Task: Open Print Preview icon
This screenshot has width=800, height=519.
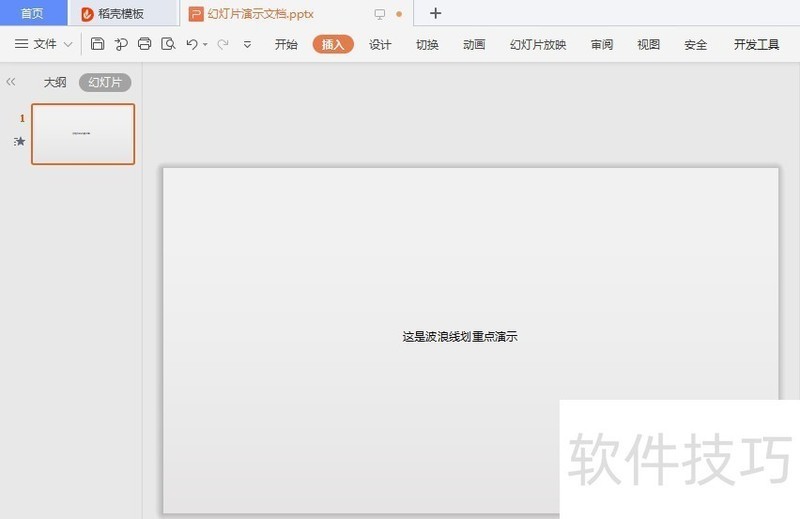Action: click(168, 44)
